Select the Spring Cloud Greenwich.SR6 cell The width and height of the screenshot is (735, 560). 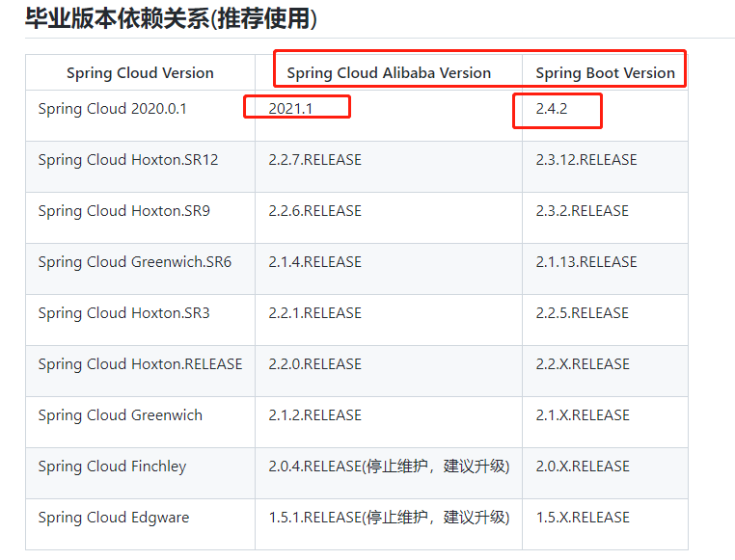pyautogui.click(x=140, y=269)
